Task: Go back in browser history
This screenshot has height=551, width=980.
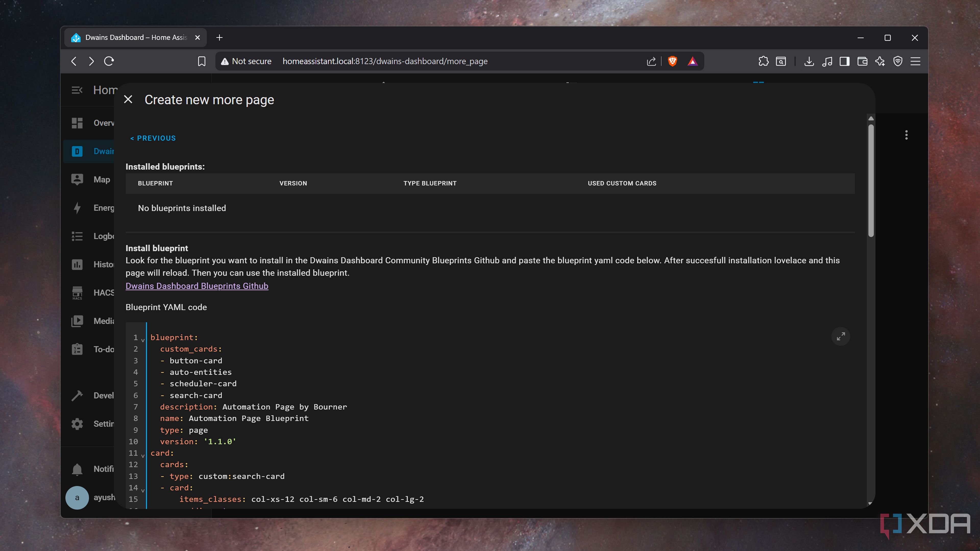Action: 74,61
